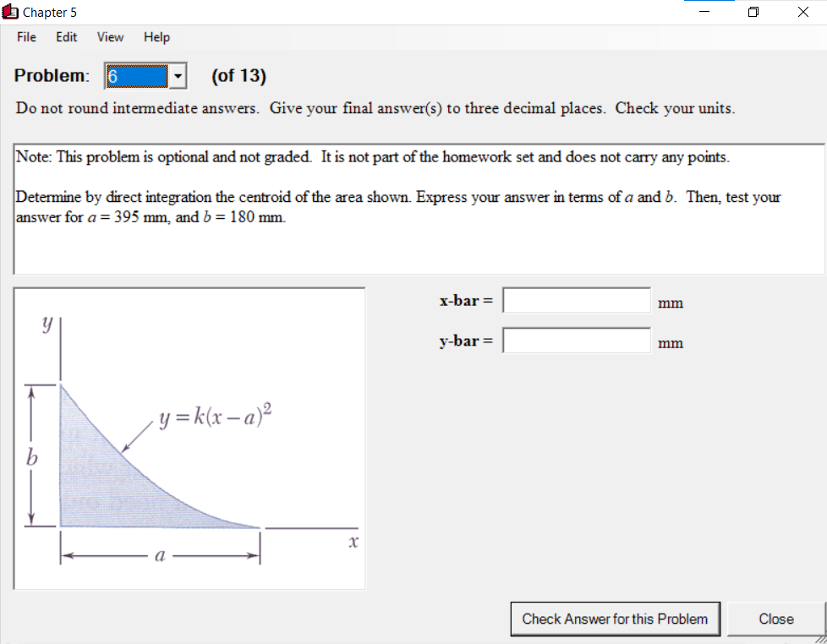Open the Edit menu

click(x=65, y=37)
